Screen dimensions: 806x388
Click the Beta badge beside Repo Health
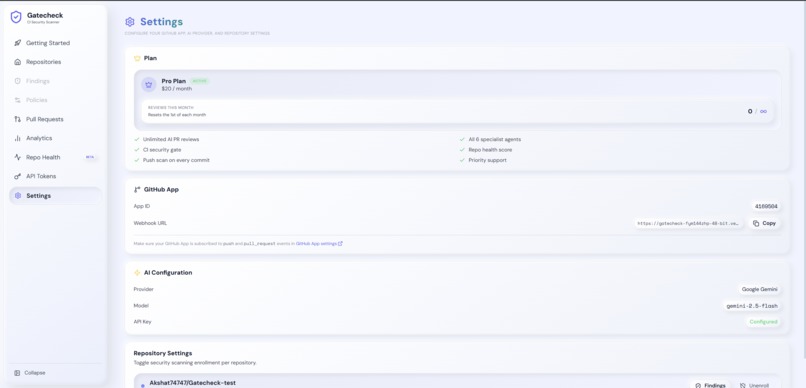[90, 157]
